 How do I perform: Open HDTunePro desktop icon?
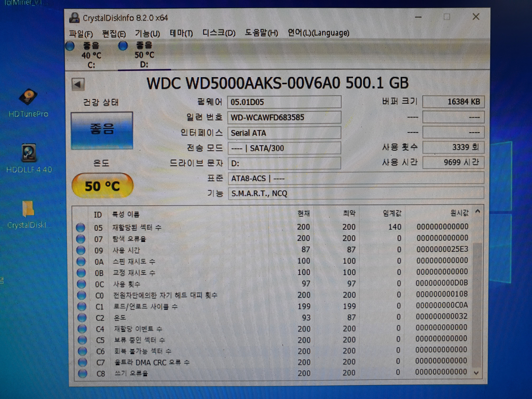click(x=28, y=97)
